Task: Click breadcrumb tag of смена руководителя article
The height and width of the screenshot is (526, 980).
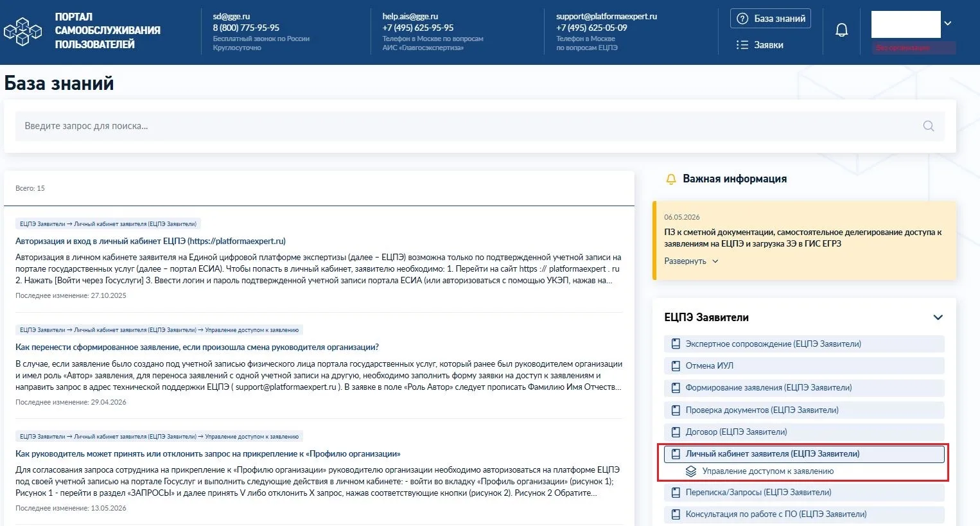Action: 159,330
